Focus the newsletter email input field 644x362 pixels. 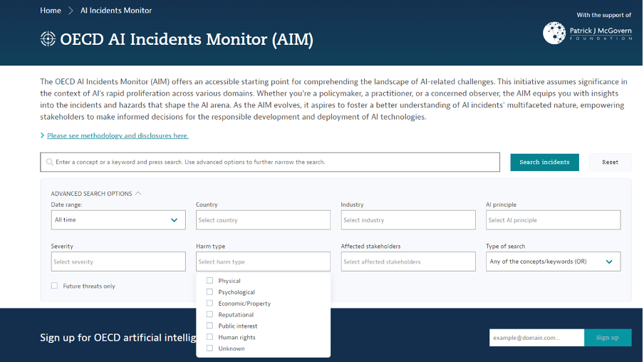click(536, 337)
